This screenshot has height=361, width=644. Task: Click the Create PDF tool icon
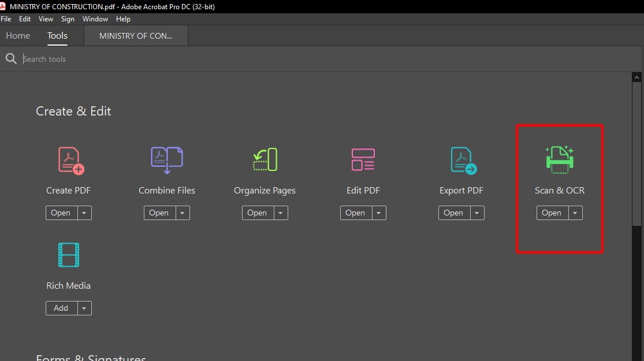point(71,160)
